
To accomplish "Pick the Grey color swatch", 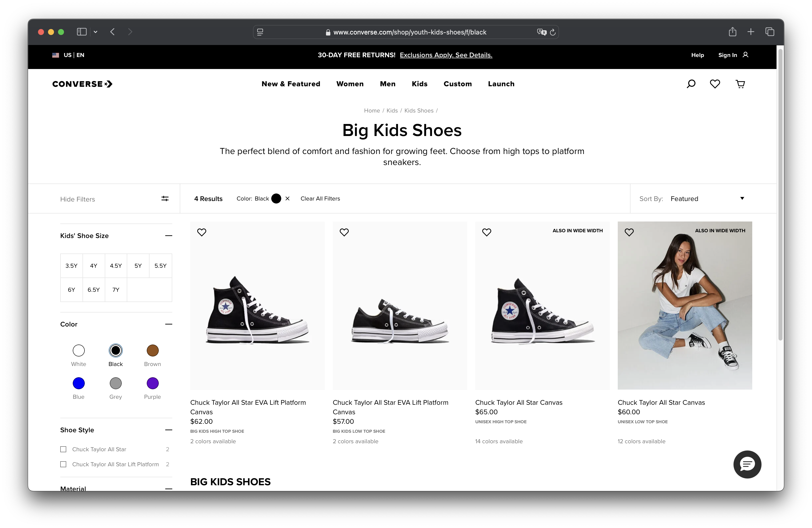I will [116, 383].
